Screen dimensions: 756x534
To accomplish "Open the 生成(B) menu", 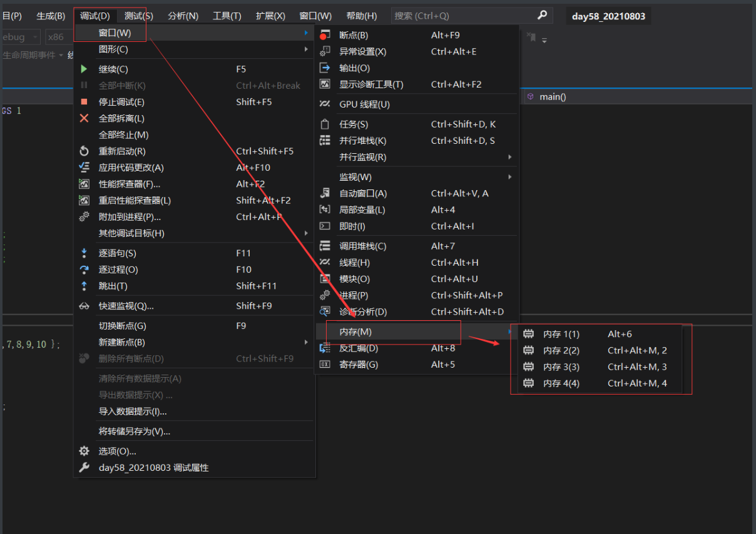I will coord(51,16).
